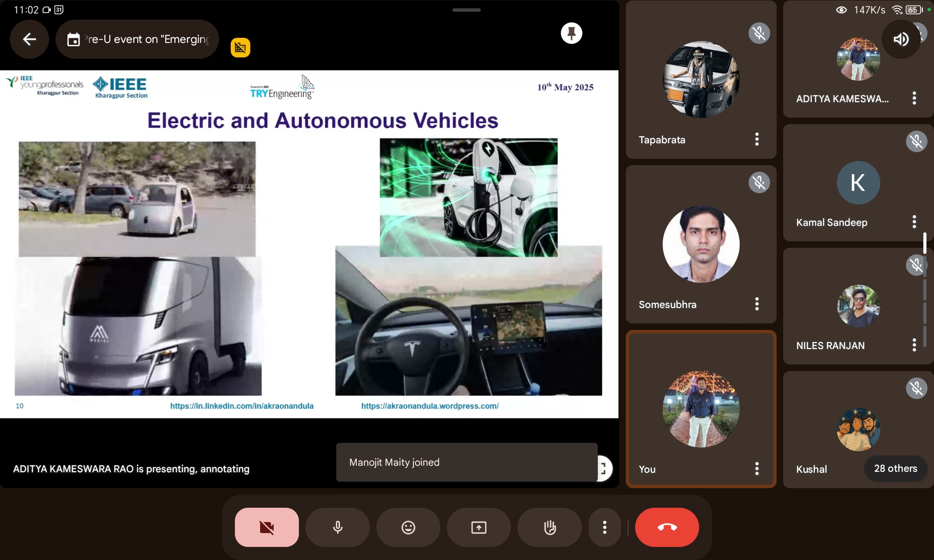Viewport: 934px width, 560px height.
Task: Click Somesubhra's muted microphone icon
Action: click(759, 182)
